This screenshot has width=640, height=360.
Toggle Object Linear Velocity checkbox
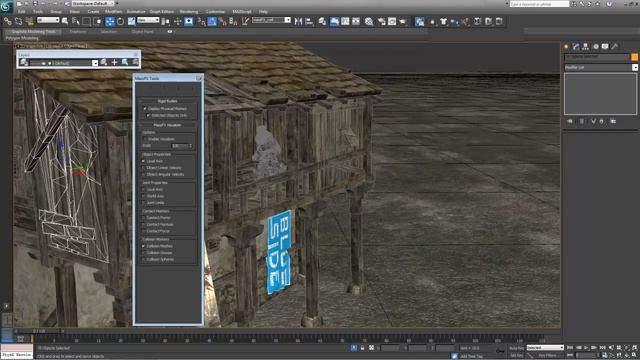point(144,168)
